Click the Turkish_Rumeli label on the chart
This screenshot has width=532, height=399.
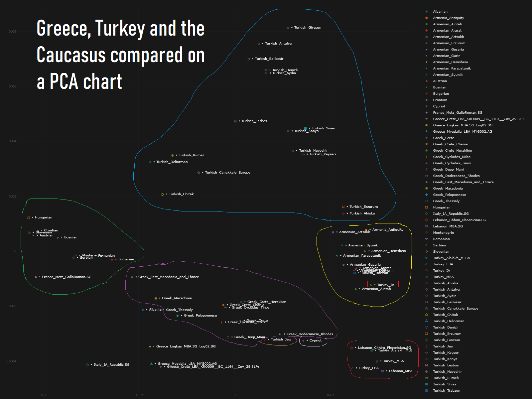coord(192,155)
